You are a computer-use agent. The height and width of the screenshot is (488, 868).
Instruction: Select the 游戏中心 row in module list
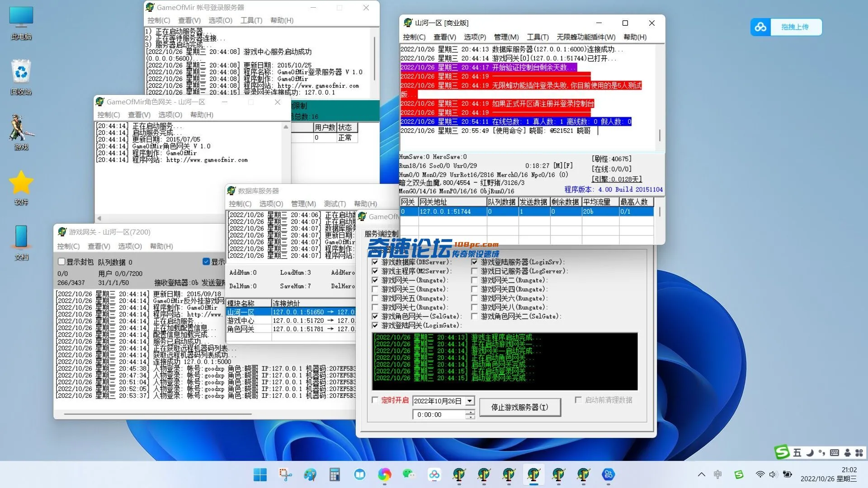click(291, 320)
